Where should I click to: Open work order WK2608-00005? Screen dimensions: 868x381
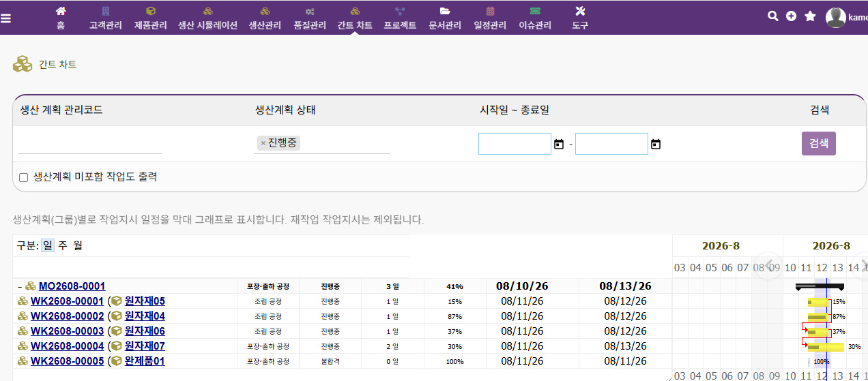pyautogui.click(x=68, y=361)
